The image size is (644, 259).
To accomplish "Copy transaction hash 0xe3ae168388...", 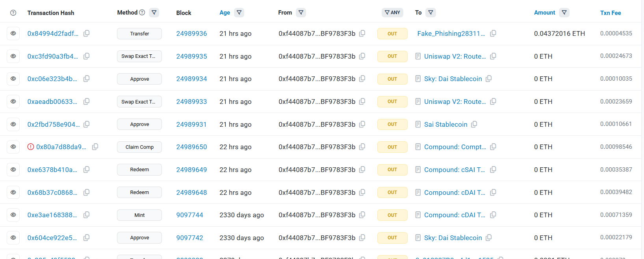I will point(87,215).
